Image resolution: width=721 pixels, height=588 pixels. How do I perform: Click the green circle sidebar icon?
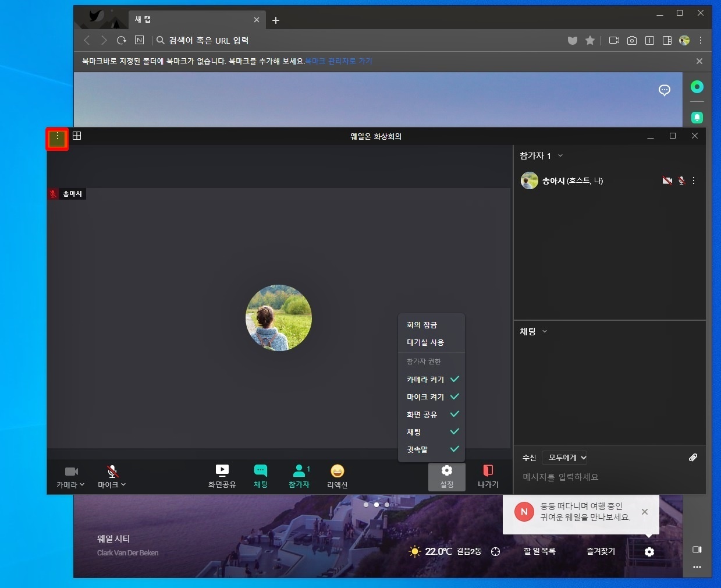pos(697,87)
